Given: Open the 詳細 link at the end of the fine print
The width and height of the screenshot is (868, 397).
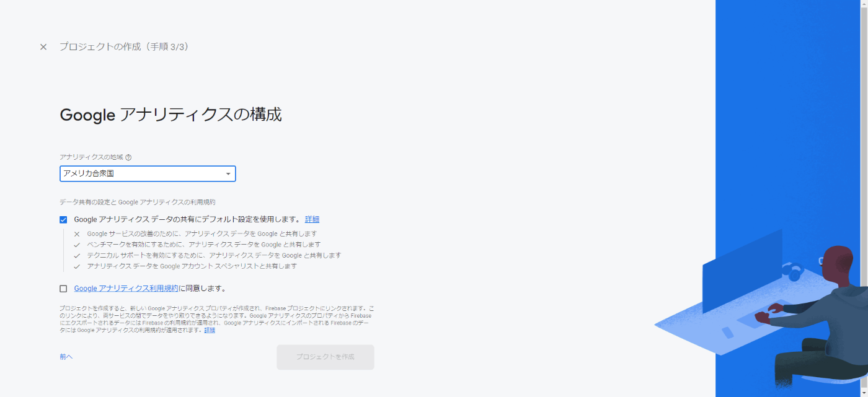Looking at the screenshot, I should [x=210, y=330].
